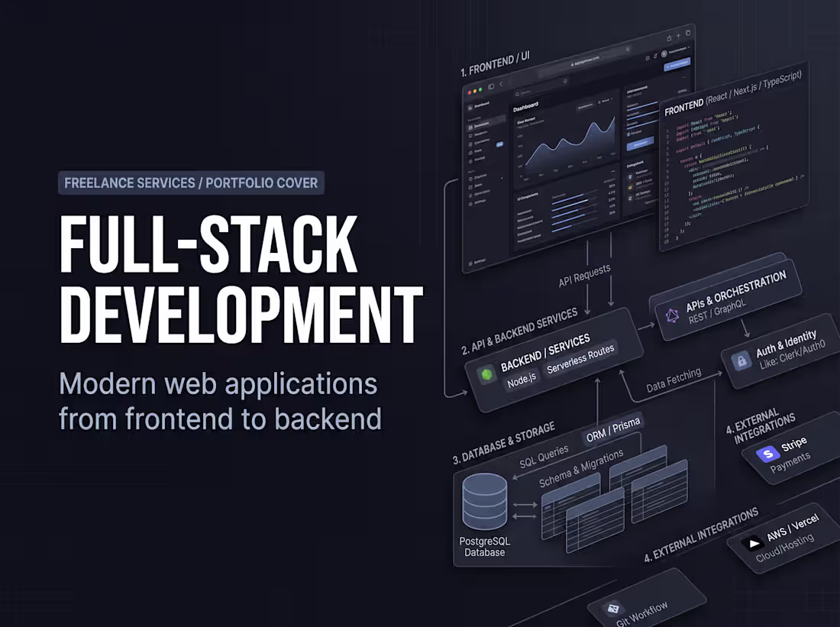Viewport: 840px width, 627px height.
Task: Click the red traffic-light dot of mockup browser
Action: (470, 92)
